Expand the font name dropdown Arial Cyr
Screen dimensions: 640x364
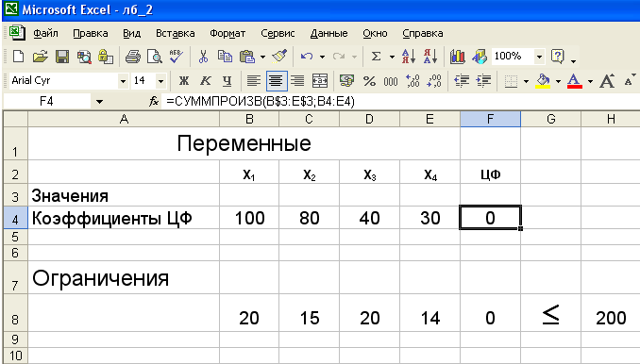click(x=123, y=81)
